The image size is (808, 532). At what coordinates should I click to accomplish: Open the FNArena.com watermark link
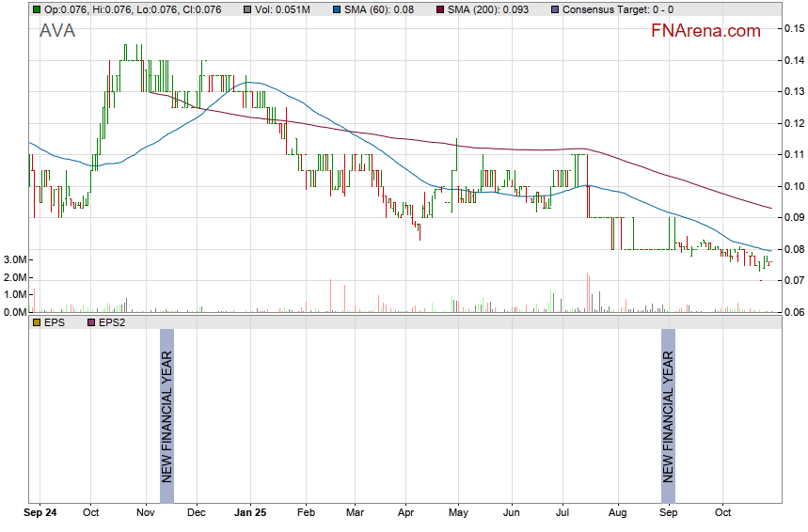click(x=705, y=31)
